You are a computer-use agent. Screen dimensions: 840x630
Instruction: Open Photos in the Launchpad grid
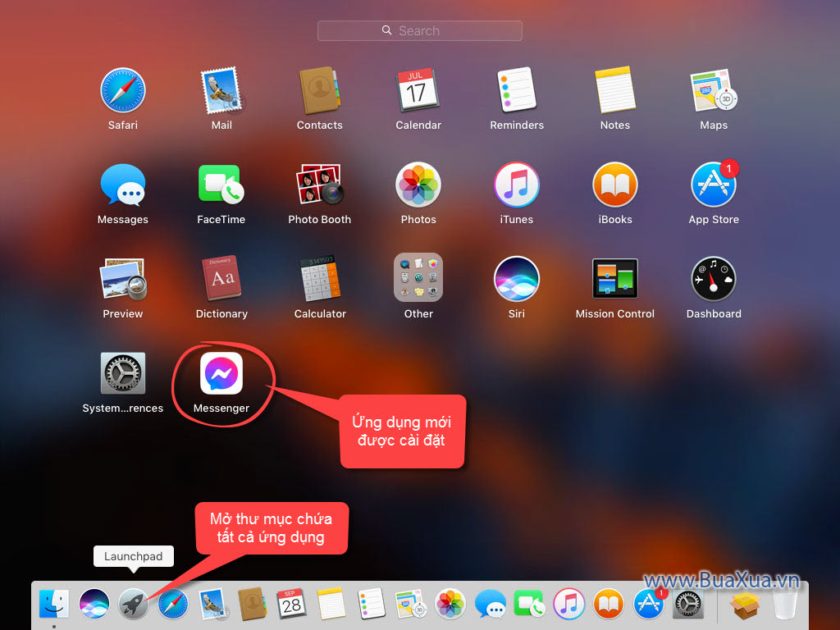tap(418, 185)
